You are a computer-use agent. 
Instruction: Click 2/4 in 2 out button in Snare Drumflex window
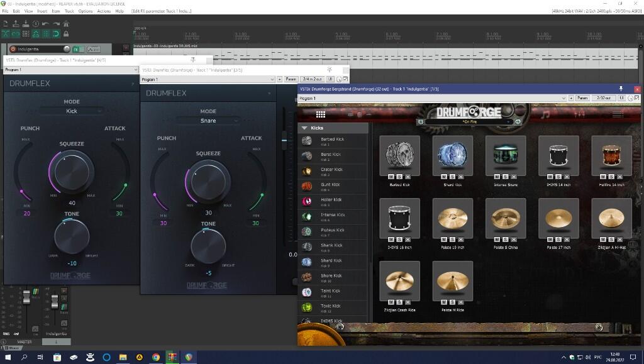(x=312, y=79)
